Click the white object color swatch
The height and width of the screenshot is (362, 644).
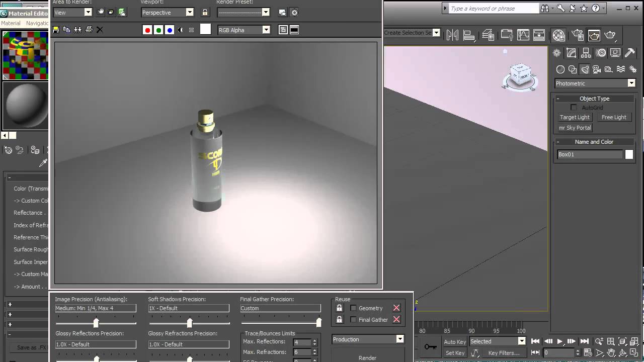pyautogui.click(x=629, y=154)
